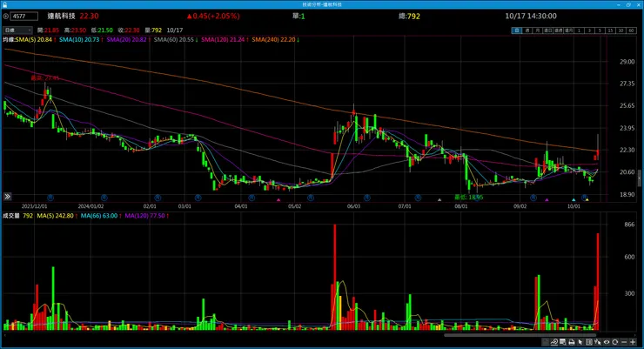Click the horizontal scrollbar under volume chart

coord(520,335)
